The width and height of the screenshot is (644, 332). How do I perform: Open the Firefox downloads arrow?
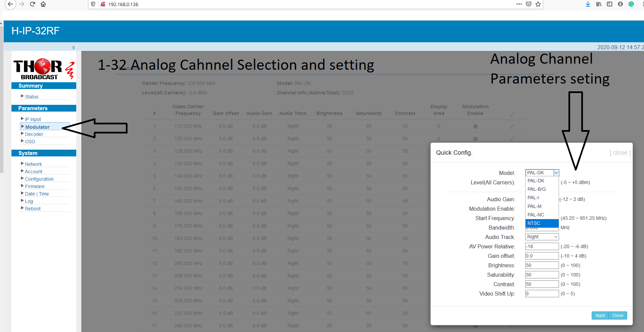click(588, 4)
